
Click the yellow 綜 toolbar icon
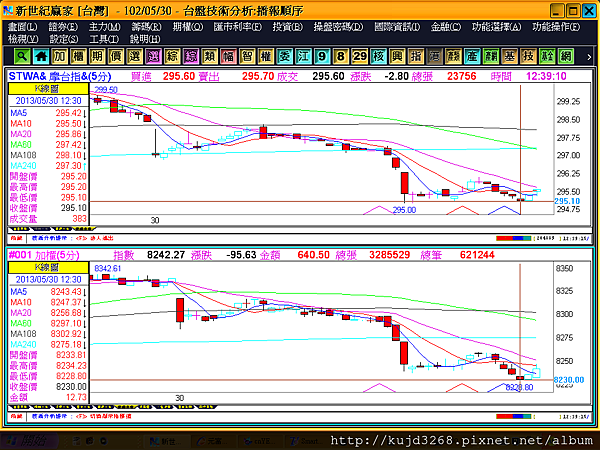[x=172, y=57]
